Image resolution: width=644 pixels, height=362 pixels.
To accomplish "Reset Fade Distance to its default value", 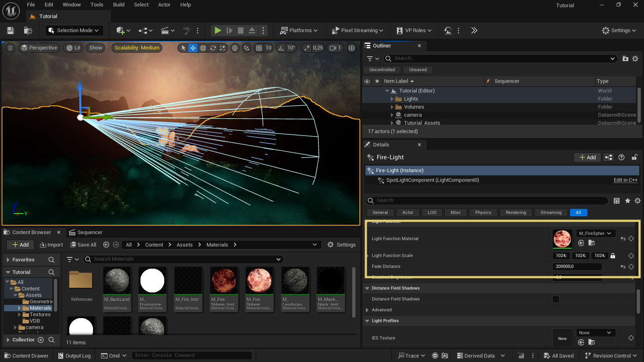I will (623, 267).
